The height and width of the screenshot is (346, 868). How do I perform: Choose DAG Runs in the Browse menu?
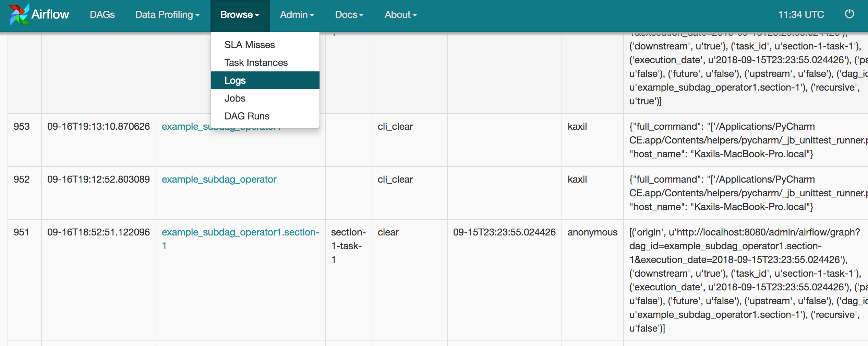coord(265,116)
